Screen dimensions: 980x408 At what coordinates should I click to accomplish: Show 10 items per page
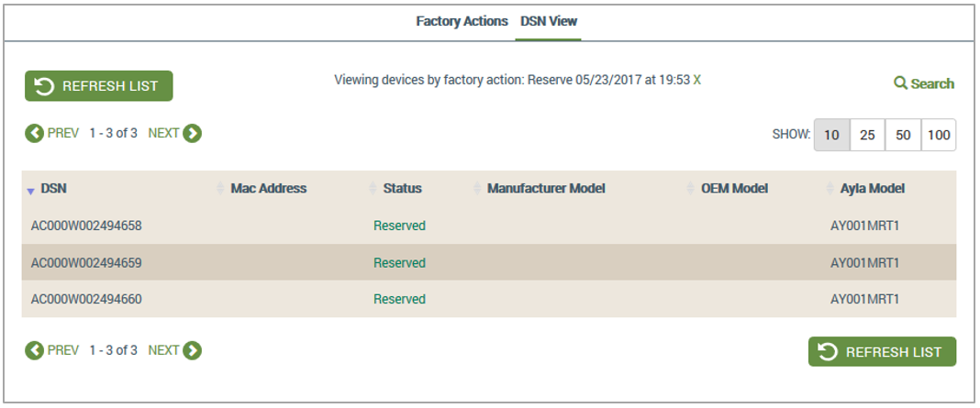(x=831, y=135)
